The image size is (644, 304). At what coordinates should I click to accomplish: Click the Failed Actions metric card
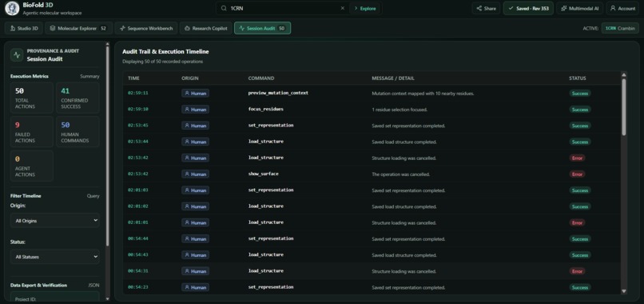pyautogui.click(x=32, y=132)
